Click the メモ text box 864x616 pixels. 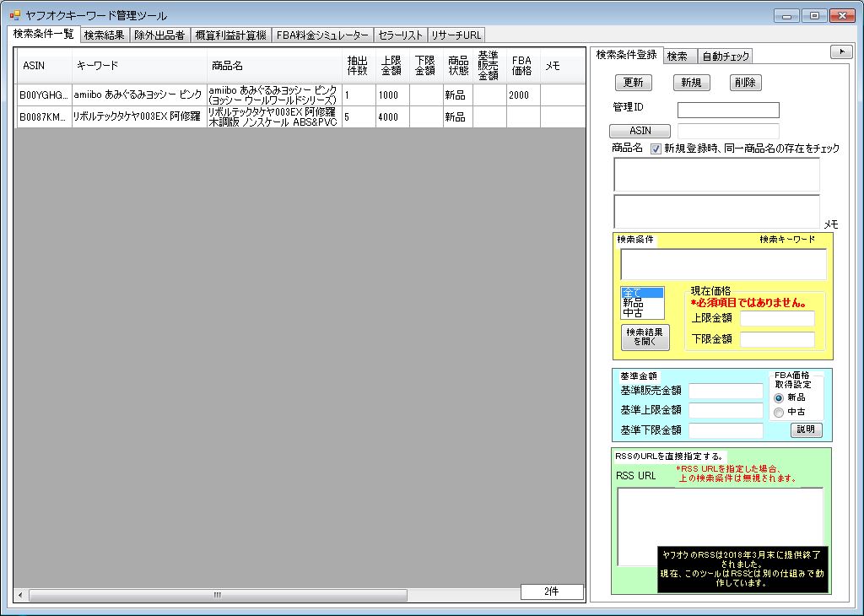click(x=716, y=212)
